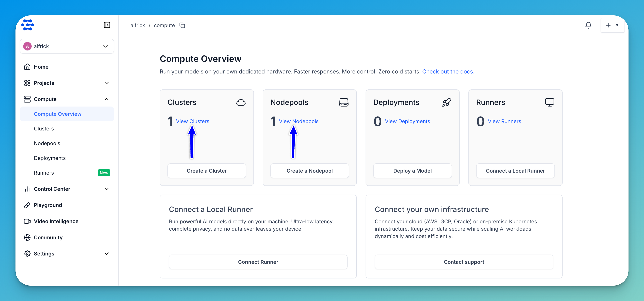Open the alfrick account switcher dropdown
Image resolution: width=644 pixels, height=301 pixels.
click(67, 46)
